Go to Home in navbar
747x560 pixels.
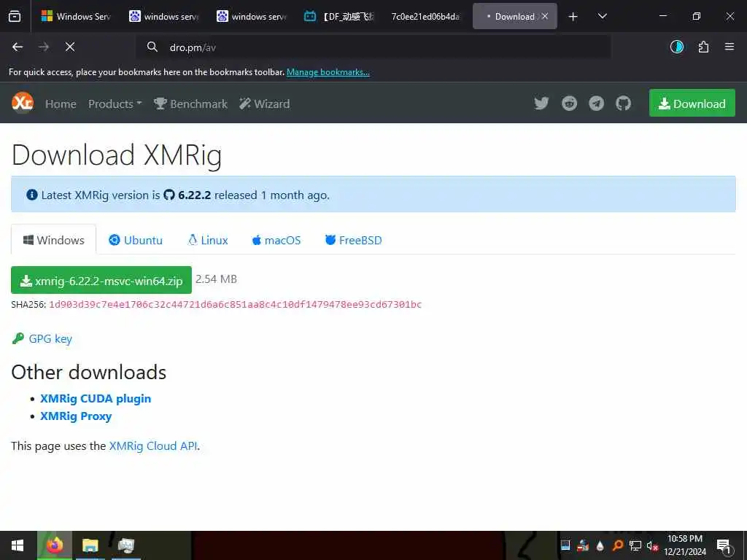(x=61, y=104)
